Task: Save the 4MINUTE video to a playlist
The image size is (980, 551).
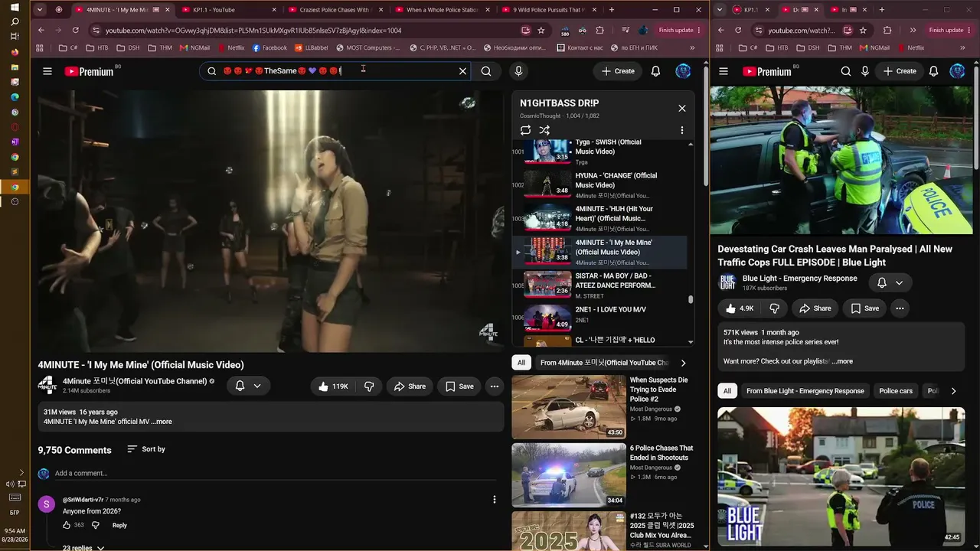Action: [459, 386]
